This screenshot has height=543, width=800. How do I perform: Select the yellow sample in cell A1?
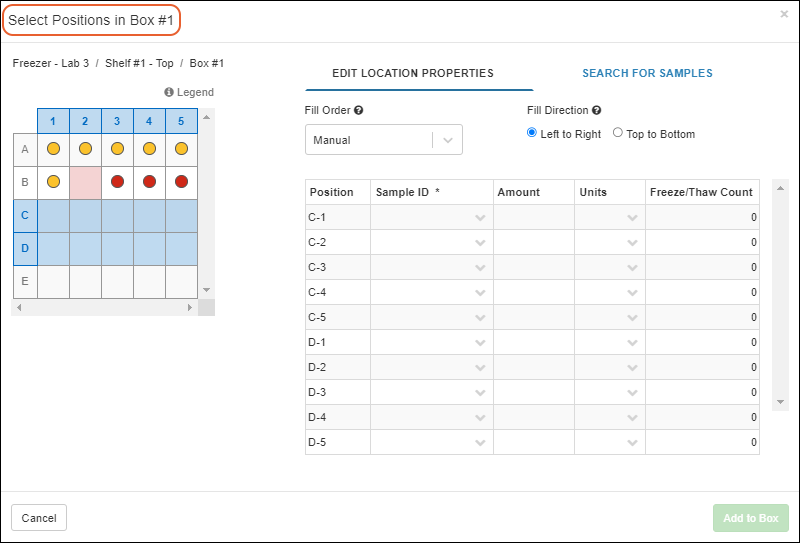pos(53,149)
